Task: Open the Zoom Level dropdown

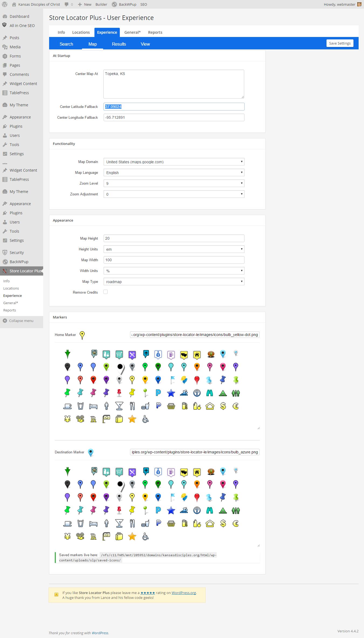Action: click(174, 183)
